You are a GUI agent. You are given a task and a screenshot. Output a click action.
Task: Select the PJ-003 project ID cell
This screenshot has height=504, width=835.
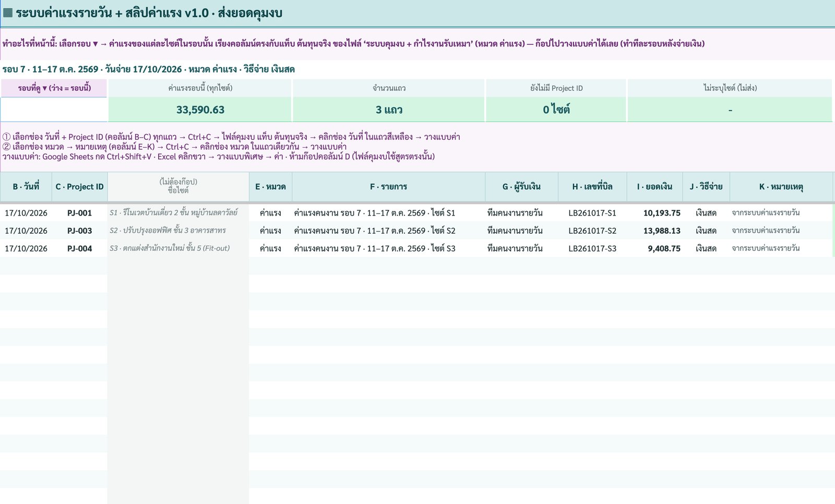(80, 231)
